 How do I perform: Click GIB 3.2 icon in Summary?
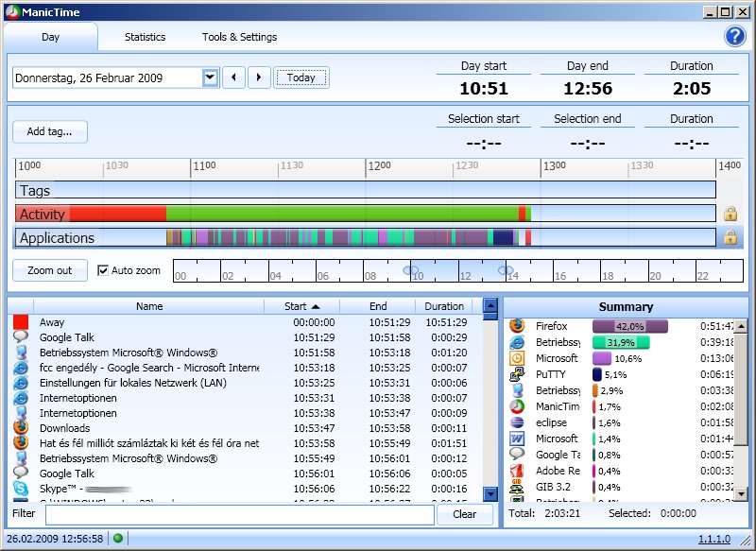(x=517, y=487)
